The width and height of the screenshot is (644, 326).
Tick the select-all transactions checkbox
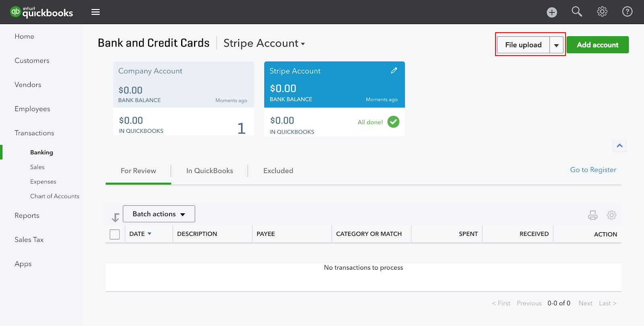[115, 234]
